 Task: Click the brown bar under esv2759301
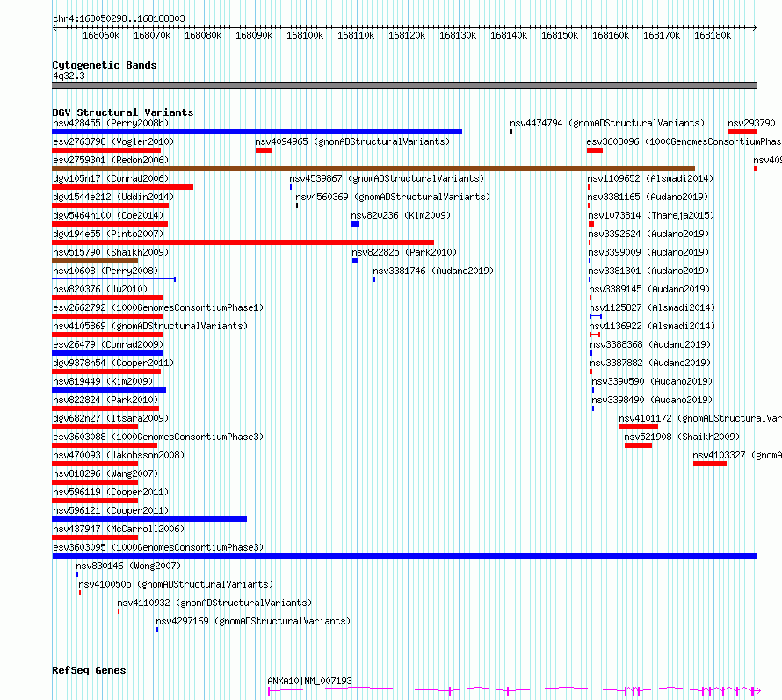373,169
